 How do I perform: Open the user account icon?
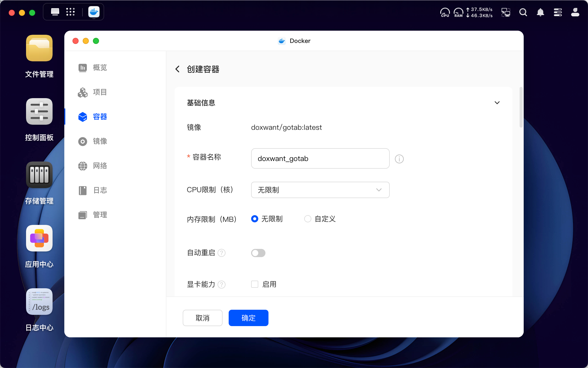click(x=575, y=12)
